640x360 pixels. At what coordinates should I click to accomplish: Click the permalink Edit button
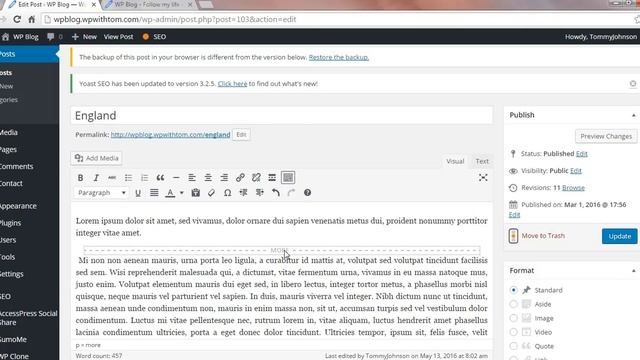241,135
